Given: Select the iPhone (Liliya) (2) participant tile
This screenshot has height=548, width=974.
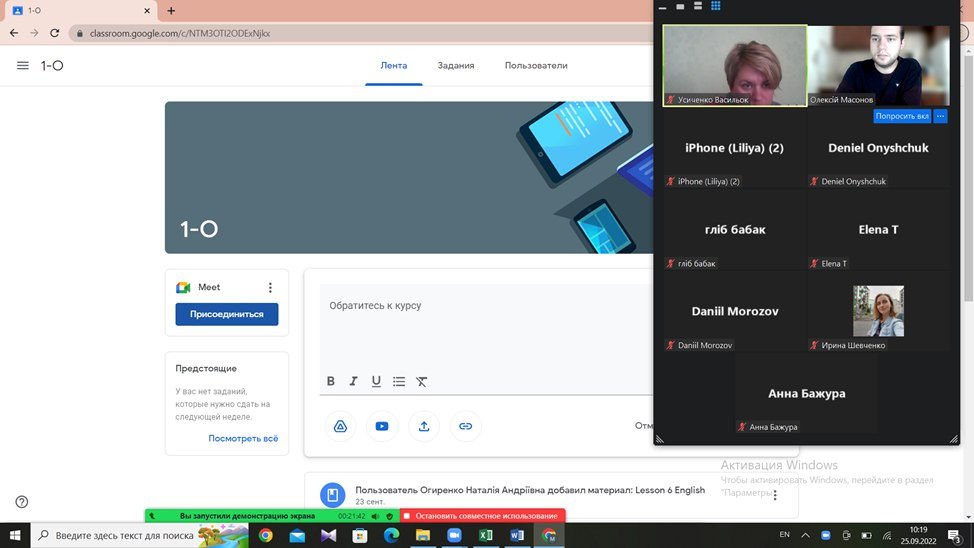Looking at the screenshot, I should (x=734, y=148).
